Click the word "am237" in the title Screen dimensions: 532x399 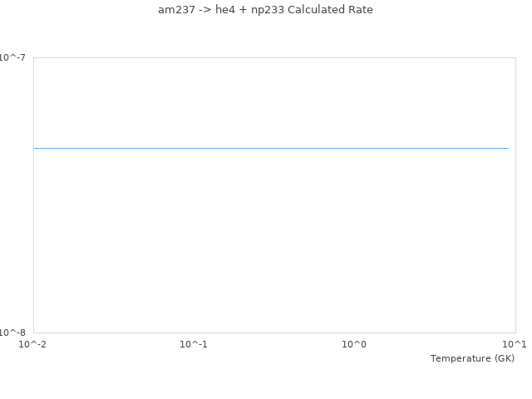[175, 10]
